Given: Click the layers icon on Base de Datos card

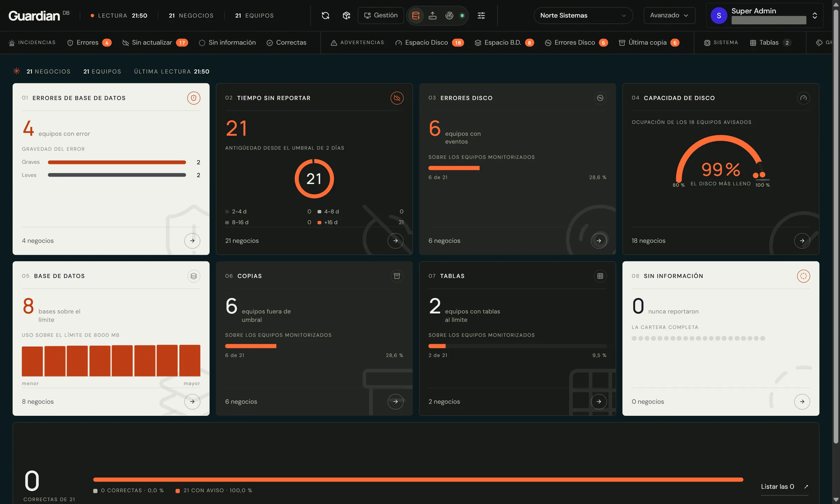Looking at the screenshot, I should tap(194, 276).
